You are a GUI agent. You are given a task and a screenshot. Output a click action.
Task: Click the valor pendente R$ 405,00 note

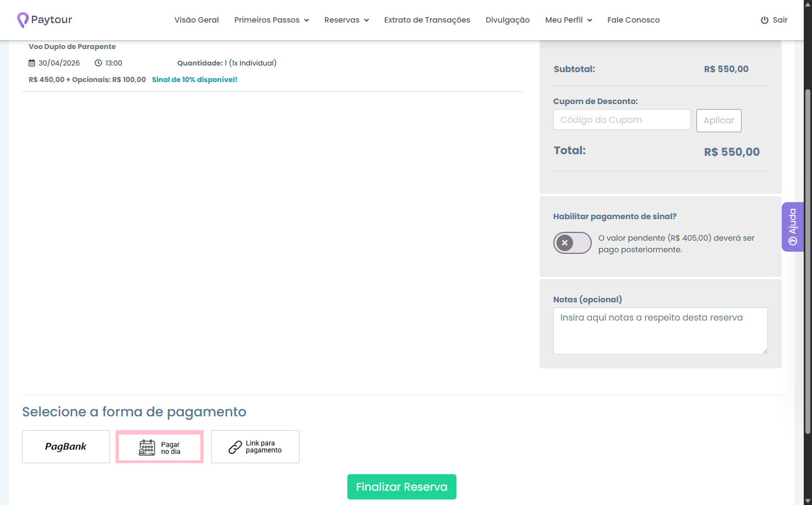coord(677,244)
